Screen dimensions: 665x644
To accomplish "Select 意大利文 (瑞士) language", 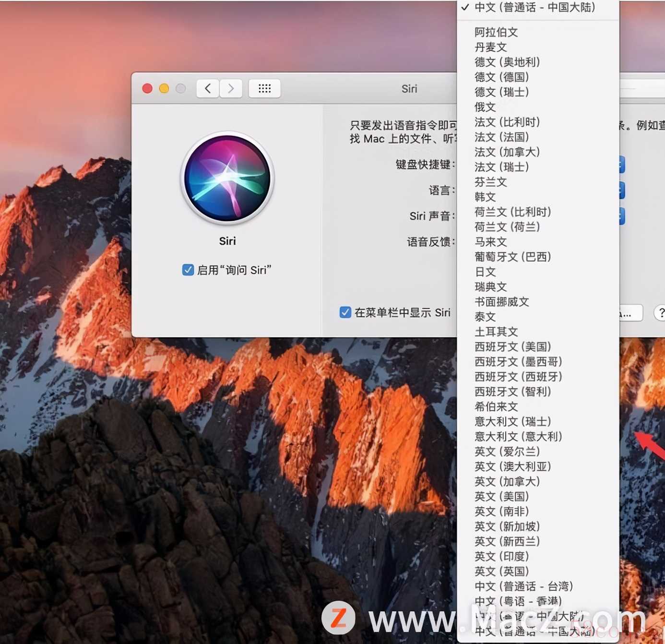I will point(538,421).
